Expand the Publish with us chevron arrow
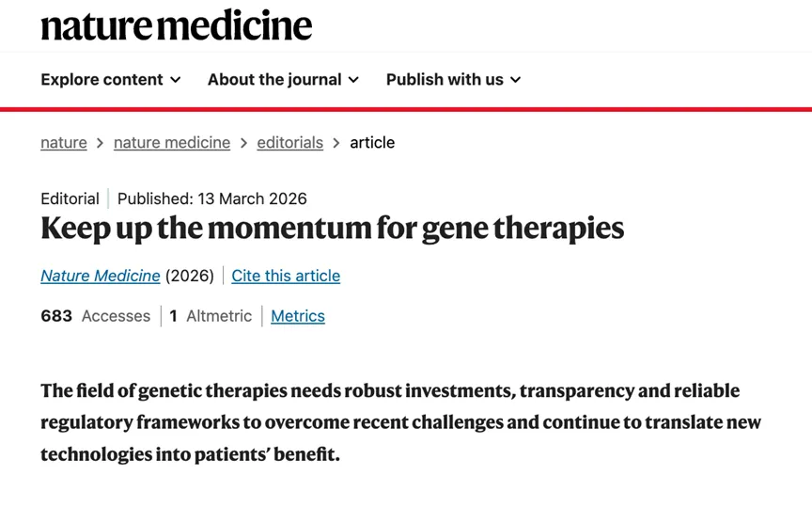This screenshot has height=507, width=812. pyautogui.click(x=516, y=81)
